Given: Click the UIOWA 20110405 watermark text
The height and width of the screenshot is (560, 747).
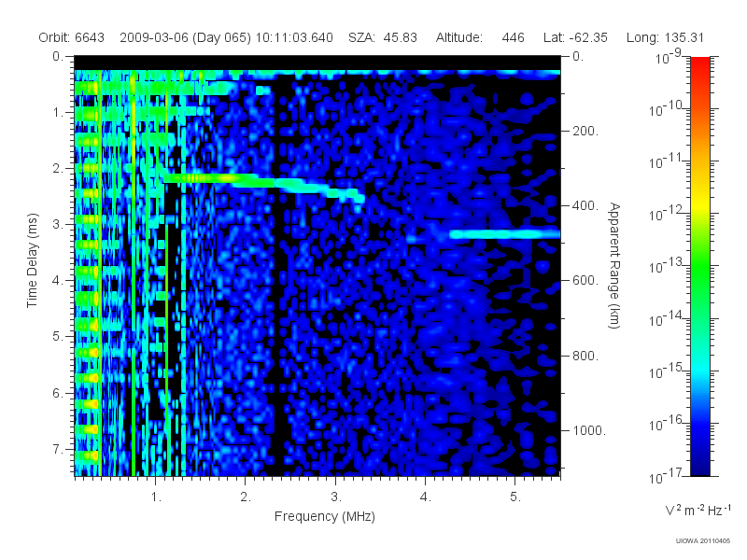Looking at the screenshot, I should click(703, 541).
